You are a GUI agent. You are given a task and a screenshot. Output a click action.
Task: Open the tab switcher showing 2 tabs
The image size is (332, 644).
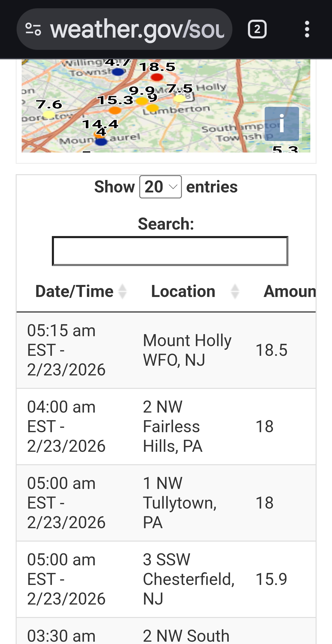[x=257, y=29]
